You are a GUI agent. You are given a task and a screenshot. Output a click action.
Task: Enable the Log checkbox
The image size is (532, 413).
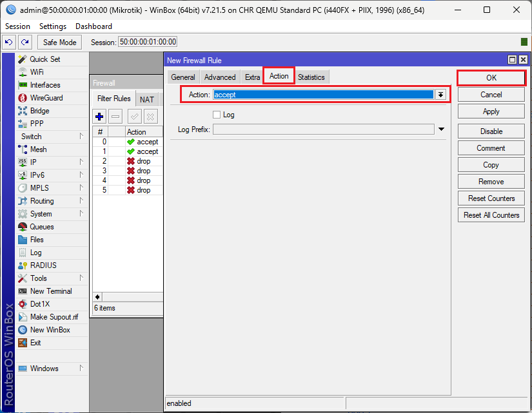point(217,115)
